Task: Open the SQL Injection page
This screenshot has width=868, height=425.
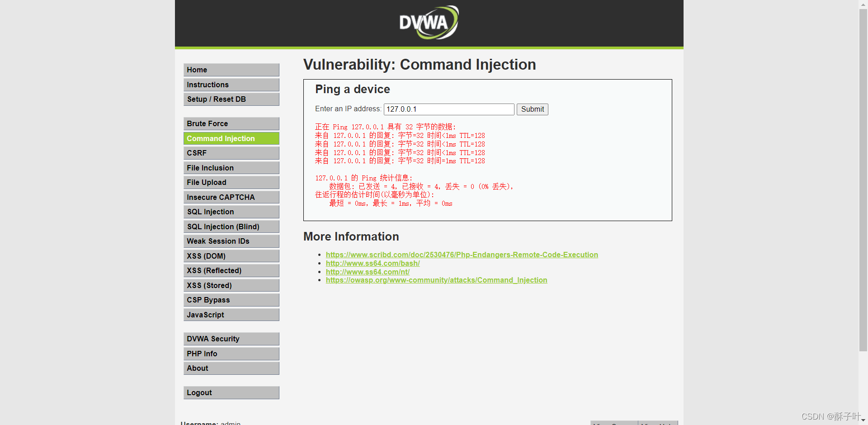Action: [231, 212]
